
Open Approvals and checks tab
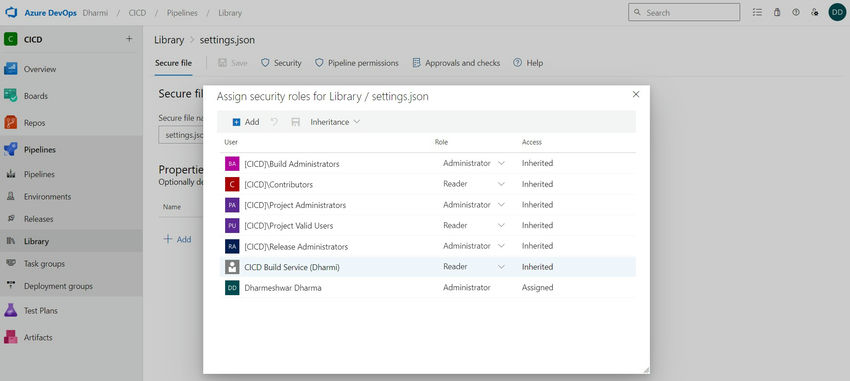(x=456, y=63)
